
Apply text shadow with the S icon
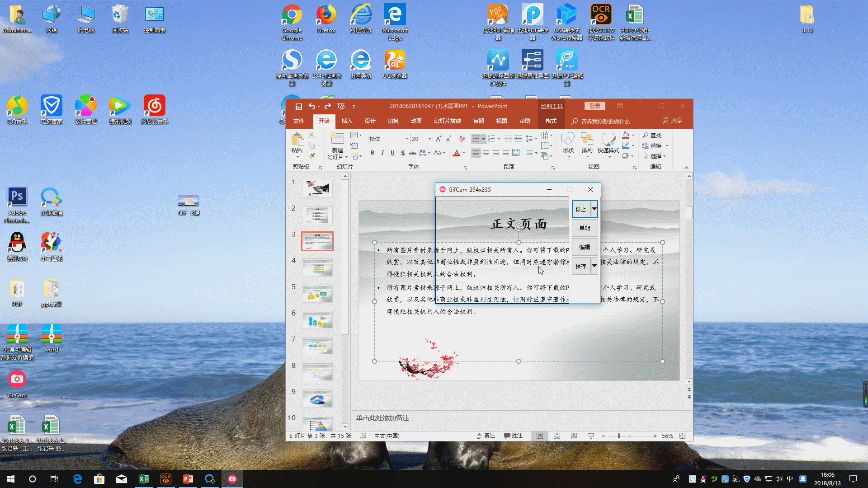tap(402, 153)
